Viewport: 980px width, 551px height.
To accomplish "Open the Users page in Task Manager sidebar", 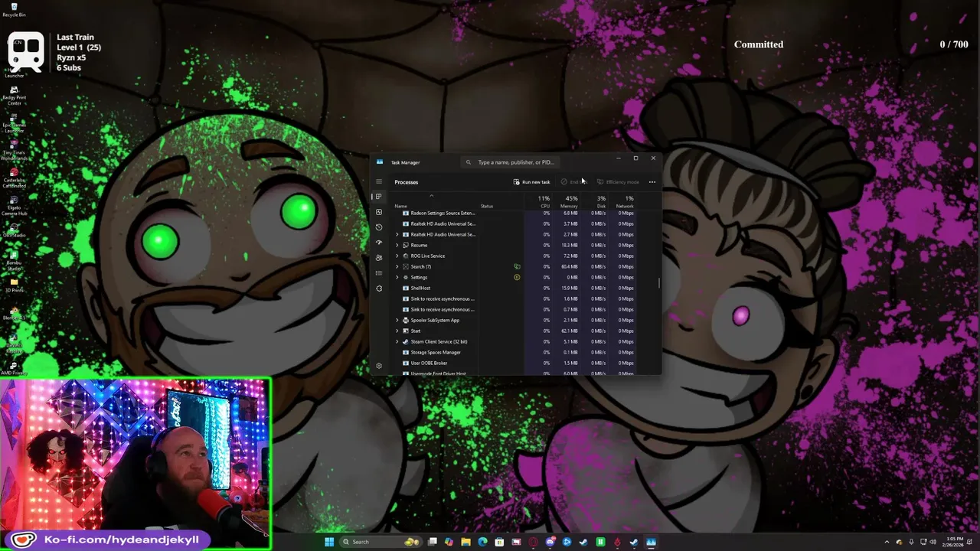I will 379,258.
